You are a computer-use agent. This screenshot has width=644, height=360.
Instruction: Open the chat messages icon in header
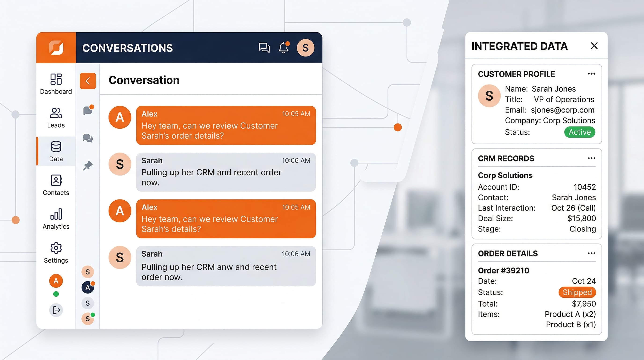click(x=264, y=48)
